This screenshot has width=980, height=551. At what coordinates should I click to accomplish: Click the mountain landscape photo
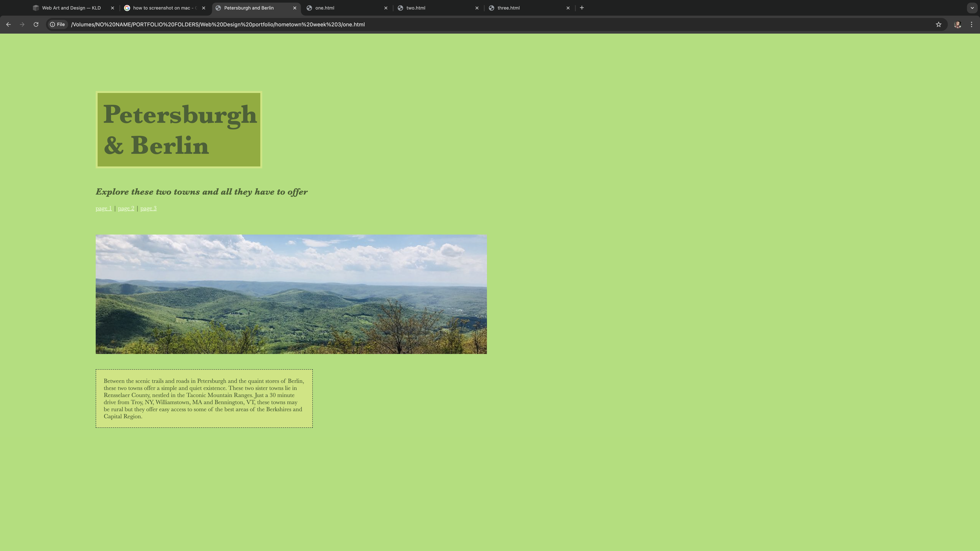point(291,294)
